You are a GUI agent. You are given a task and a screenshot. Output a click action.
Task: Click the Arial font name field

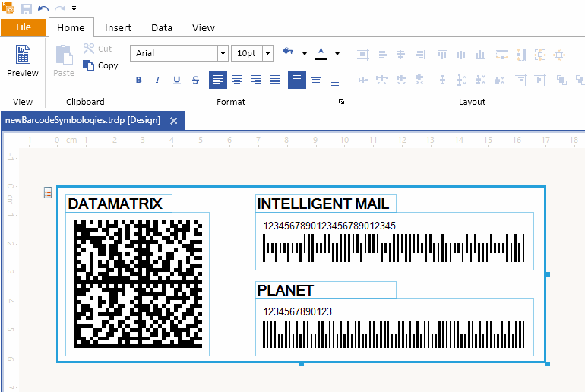pos(174,53)
